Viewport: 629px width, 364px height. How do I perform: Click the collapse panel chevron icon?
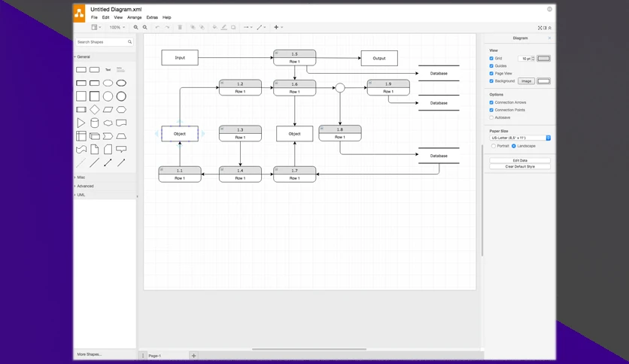[x=549, y=28]
